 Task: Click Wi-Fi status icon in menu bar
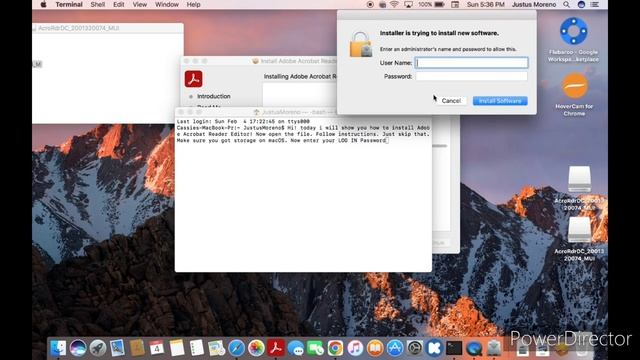(394, 4)
